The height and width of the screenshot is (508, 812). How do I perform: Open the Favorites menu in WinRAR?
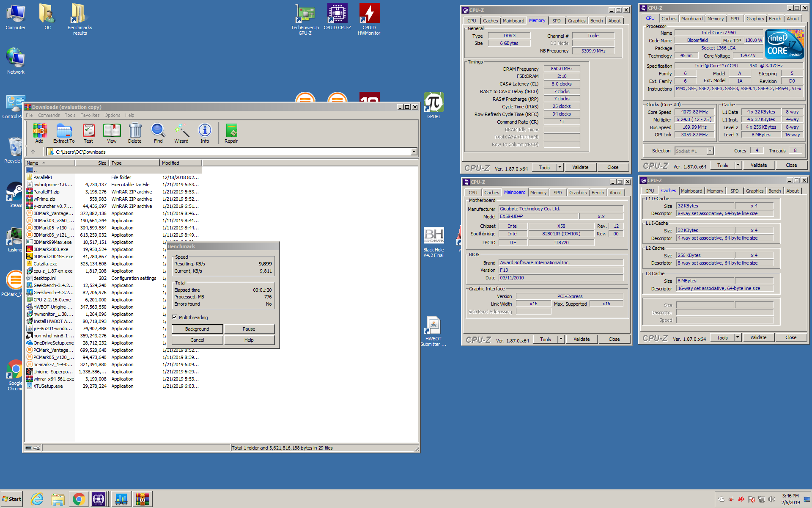pyautogui.click(x=90, y=115)
